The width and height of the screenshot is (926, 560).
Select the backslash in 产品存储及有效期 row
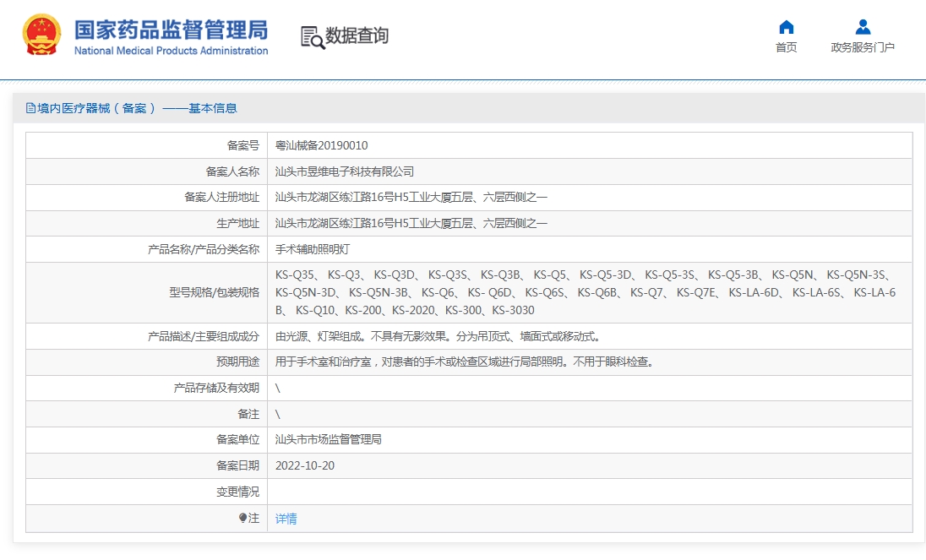point(278,388)
